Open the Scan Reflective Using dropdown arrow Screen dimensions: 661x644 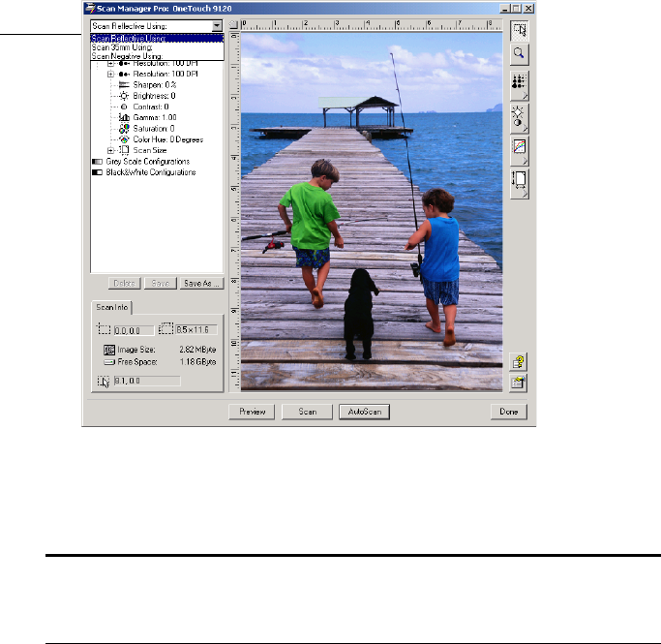point(217,26)
